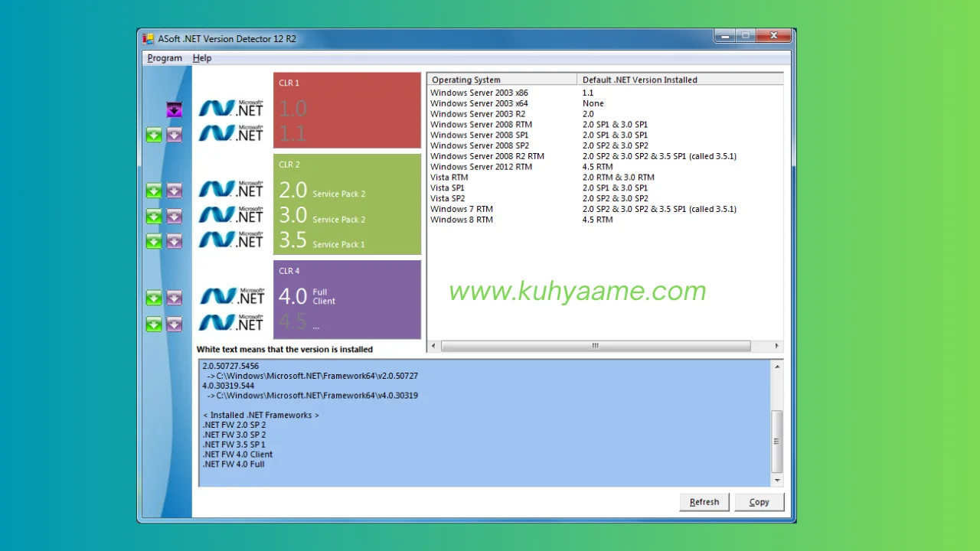The image size is (980, 551).
Task: Click the purple download arrow for .NET 3.0
Action: pos(175,217)
